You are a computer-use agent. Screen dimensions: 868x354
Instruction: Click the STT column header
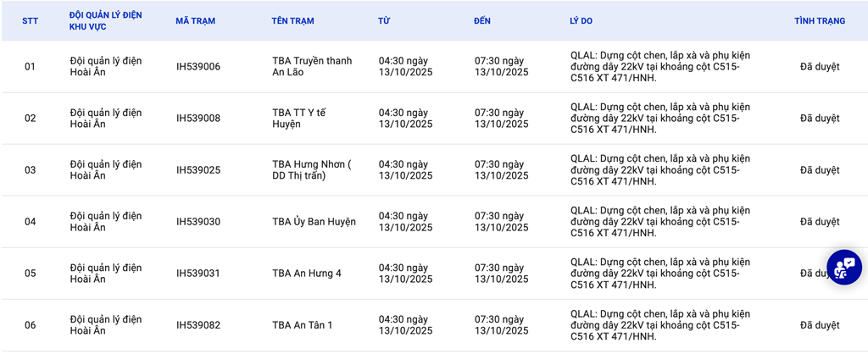[x=30, y=21]
